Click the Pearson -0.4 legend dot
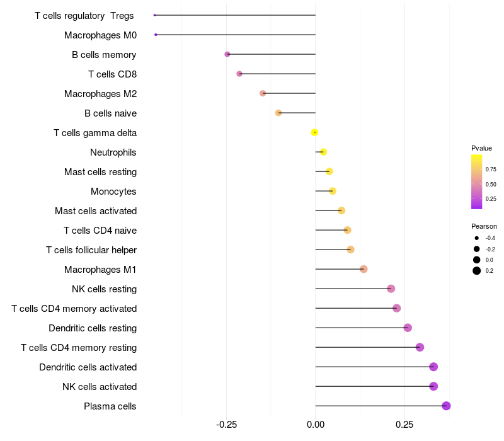This screenshot has height=441, width=504. point(477,238)
